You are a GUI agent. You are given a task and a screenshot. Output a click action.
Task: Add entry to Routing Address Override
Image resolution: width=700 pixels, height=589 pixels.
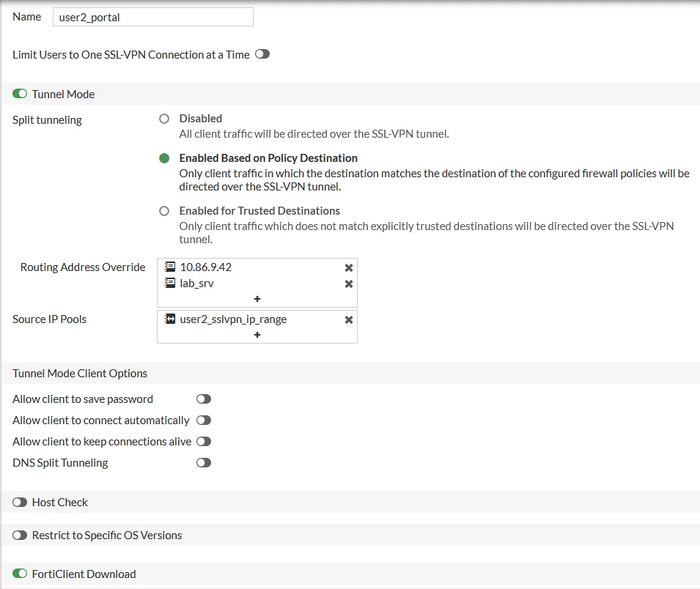(x=257, y=298)
